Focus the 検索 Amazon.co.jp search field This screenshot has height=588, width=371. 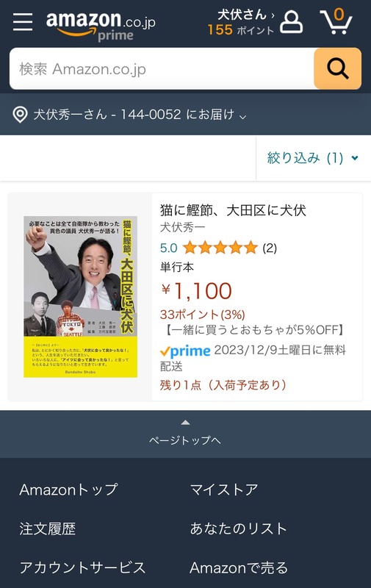click(x=162, y=68)
